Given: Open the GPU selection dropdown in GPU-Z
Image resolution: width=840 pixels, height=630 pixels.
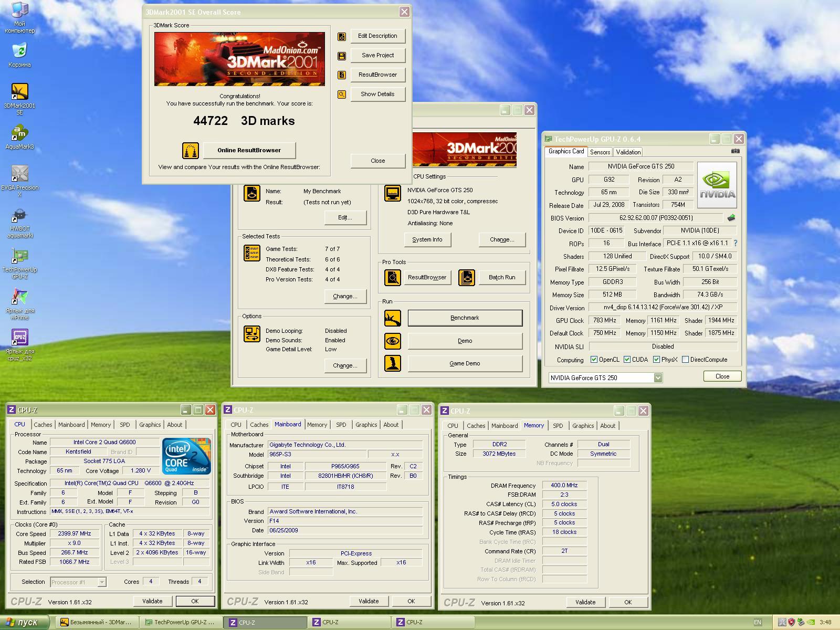Looking at the screenshot, I should pyautogui.click(x=658, y=377).
